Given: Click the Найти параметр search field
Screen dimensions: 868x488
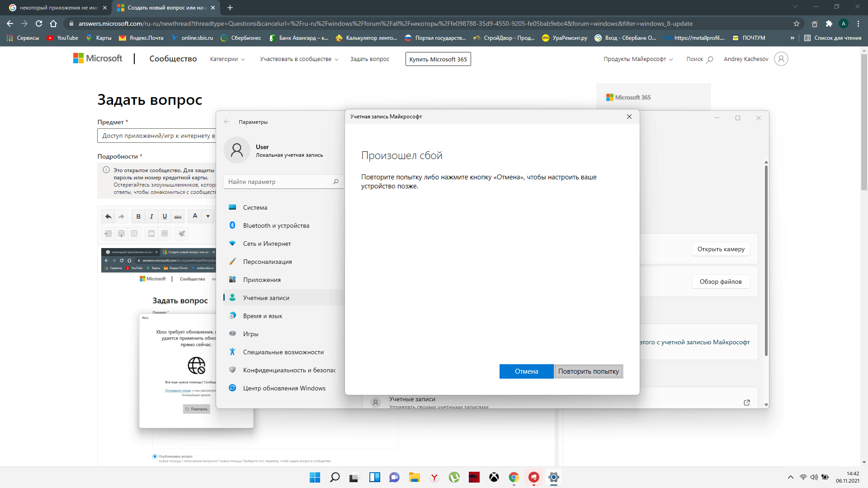Looking at the screenshot, I should pyautogui.click(x=283, y=182).
